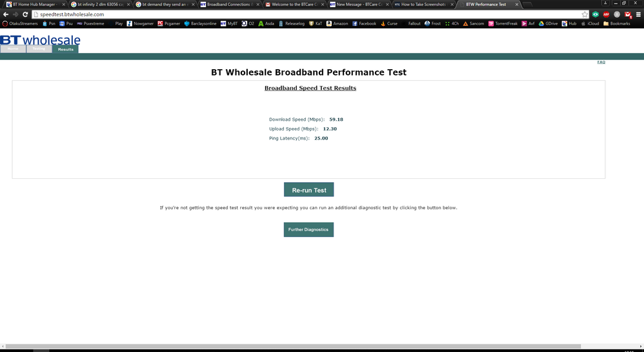Switch to the 'bt demand they send an' tab
The width and height of the screenshot is (644, 352).
[165, 5]
